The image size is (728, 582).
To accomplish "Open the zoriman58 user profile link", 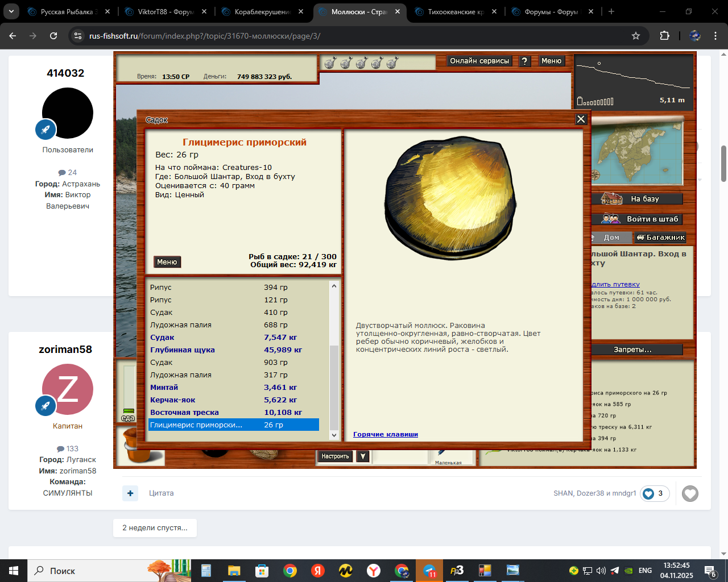I will tap(65, 350).
